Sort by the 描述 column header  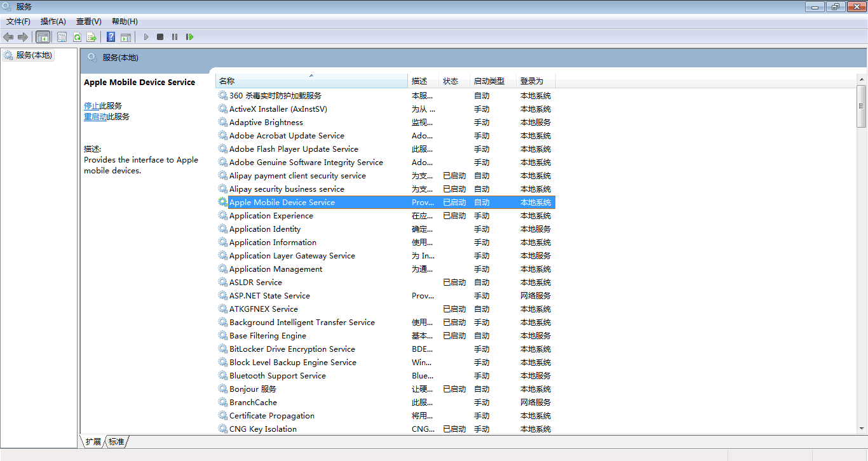pyautogui.click(x=423, y=81)
